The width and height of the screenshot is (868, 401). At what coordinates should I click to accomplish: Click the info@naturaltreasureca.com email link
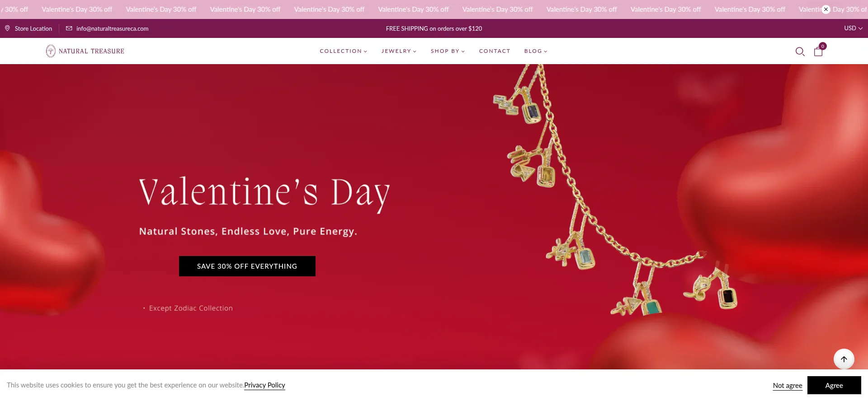click(112, 28)
